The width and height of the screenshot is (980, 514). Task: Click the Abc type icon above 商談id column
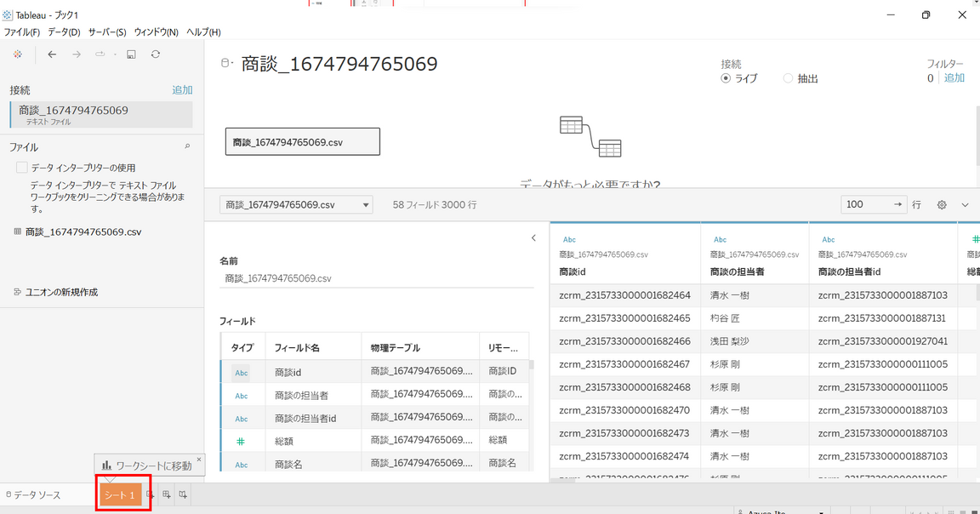pyautogui.click(x=569, y=239)
